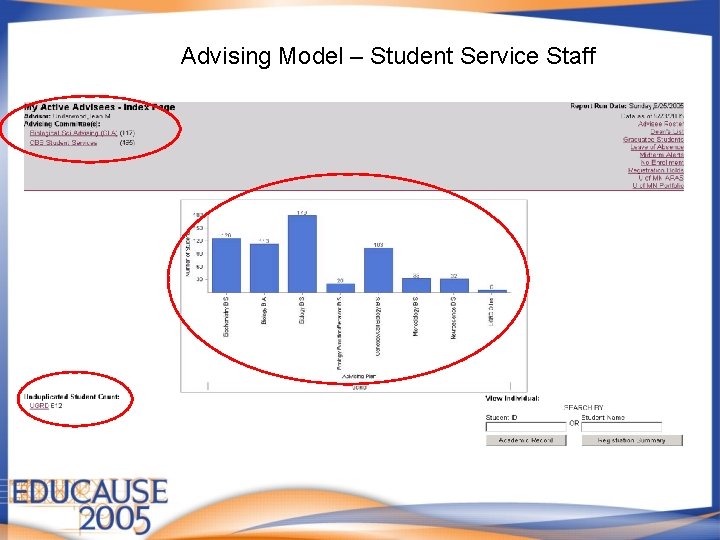Screen dimensions: 720x540
Task: Click the Biochemistry B.S. bar in chart
Action: tap(226, 265)
